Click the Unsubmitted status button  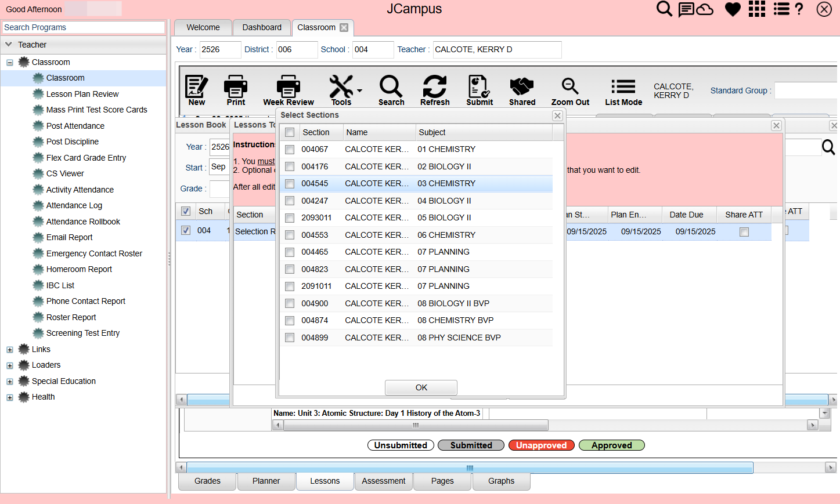click(x=401, y=445)
